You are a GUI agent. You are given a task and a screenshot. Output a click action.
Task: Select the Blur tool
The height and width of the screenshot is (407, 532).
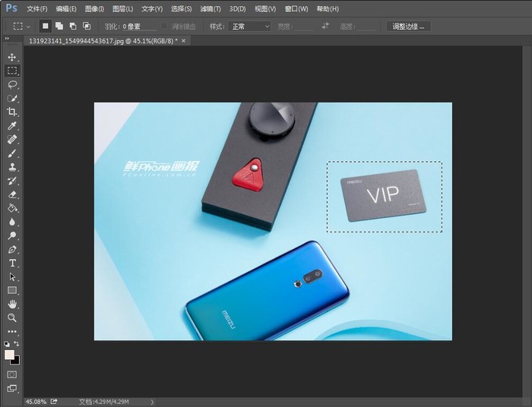pyautogui.click(x=12, y=222)
